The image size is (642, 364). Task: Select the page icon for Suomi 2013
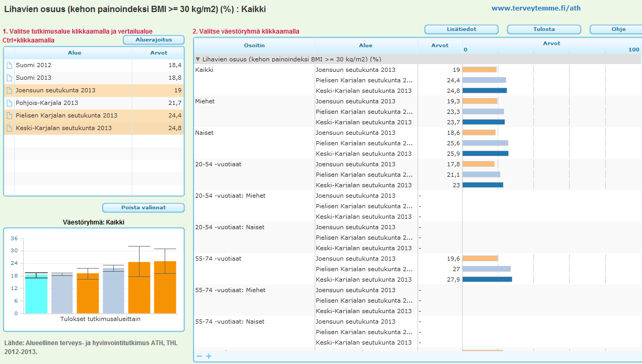tap(9, 78)
